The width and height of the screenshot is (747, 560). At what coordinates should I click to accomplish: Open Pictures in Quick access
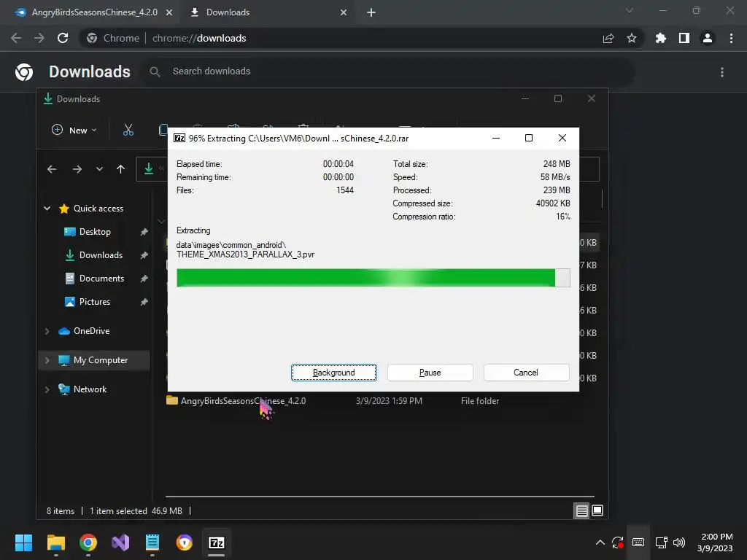click(95, 302)
